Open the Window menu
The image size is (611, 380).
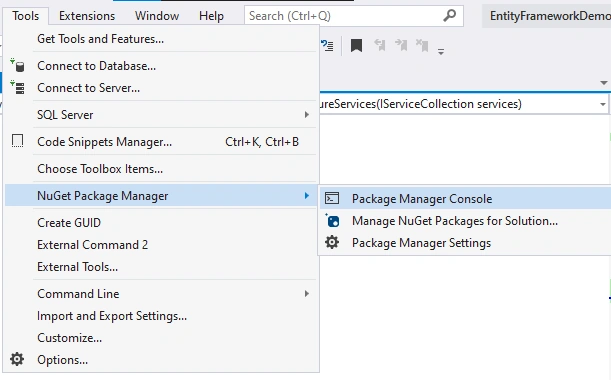(157, 16)
